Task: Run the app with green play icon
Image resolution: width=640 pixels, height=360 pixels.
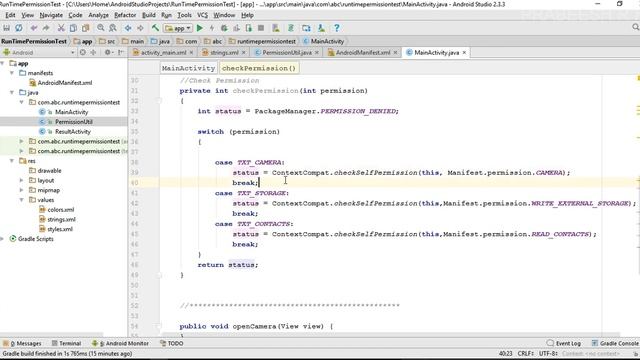Action: (x=200, y=28)
